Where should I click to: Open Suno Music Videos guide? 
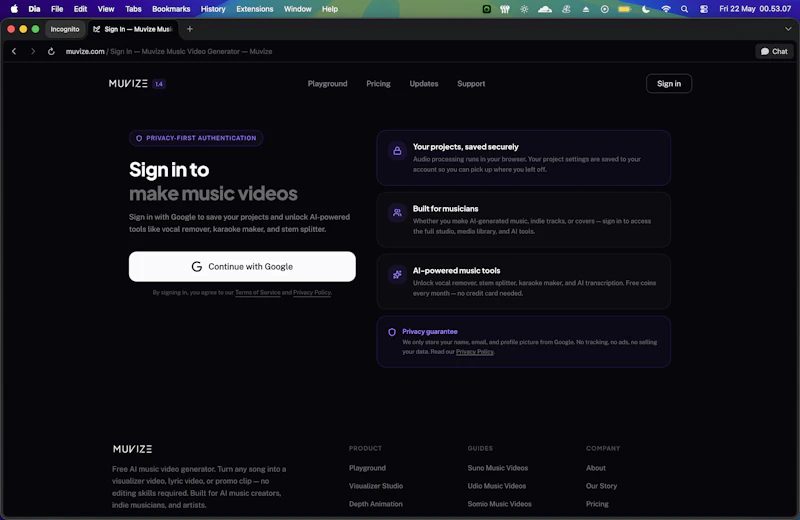coord(497,467)
